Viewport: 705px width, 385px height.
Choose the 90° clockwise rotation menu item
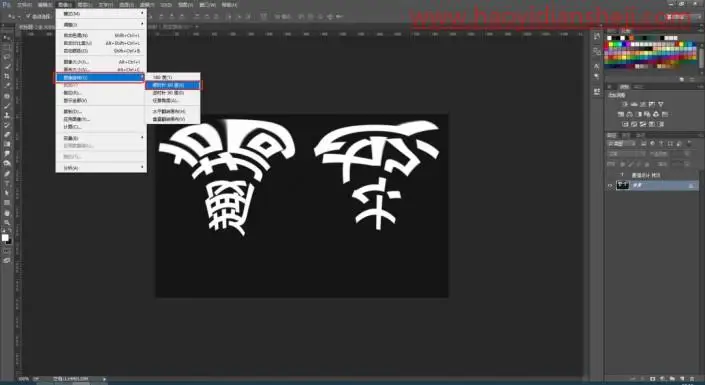tap(174, 85)
